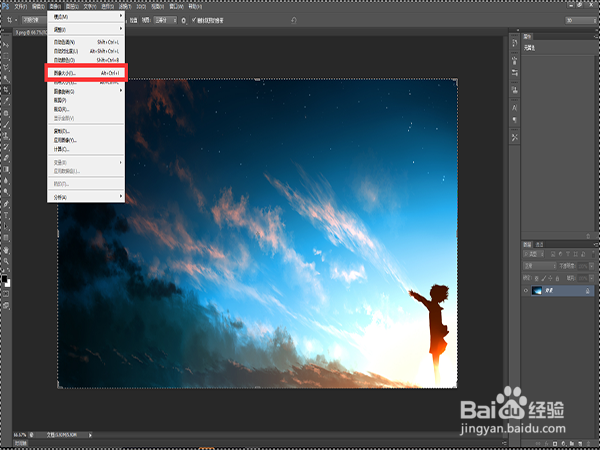Open the Paragraph panel icon
The height and width of the screenshot is (450, 600).
515,120
